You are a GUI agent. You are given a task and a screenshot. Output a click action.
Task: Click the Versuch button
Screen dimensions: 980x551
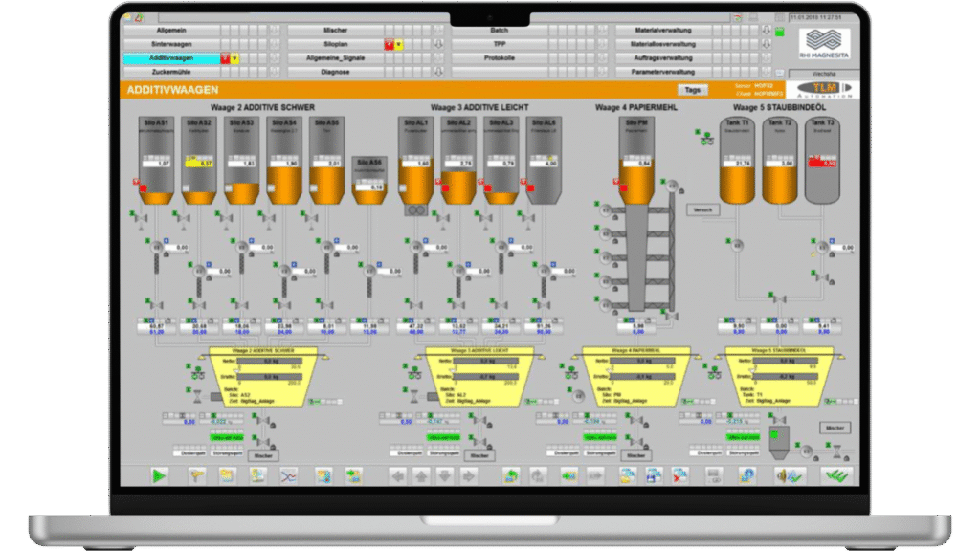pos(703,209)
